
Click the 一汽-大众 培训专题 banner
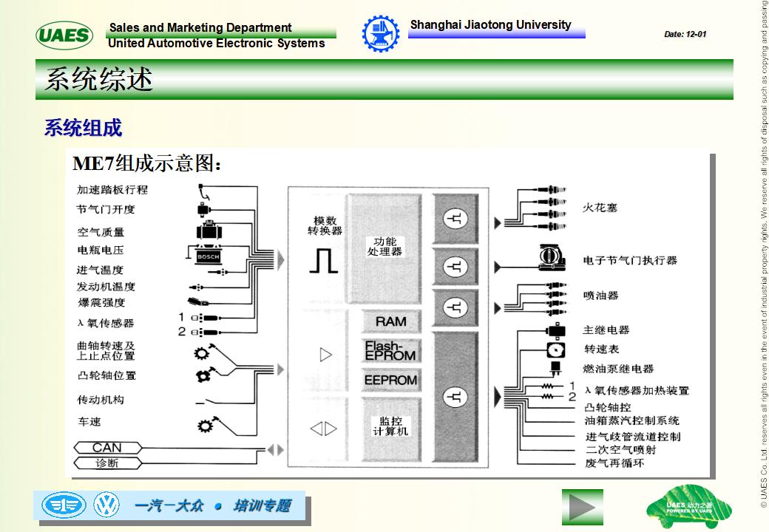coord(214,506)
